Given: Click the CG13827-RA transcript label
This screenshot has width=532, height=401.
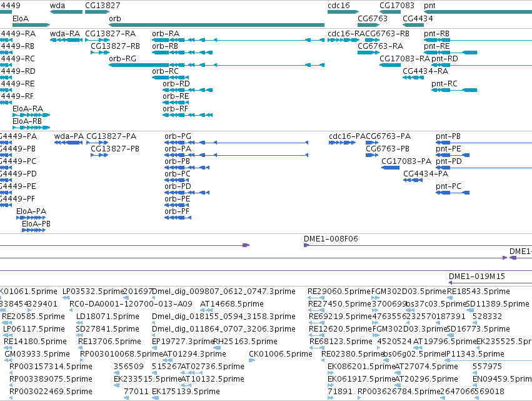Looking at the screenshot, I should [110, 34].
